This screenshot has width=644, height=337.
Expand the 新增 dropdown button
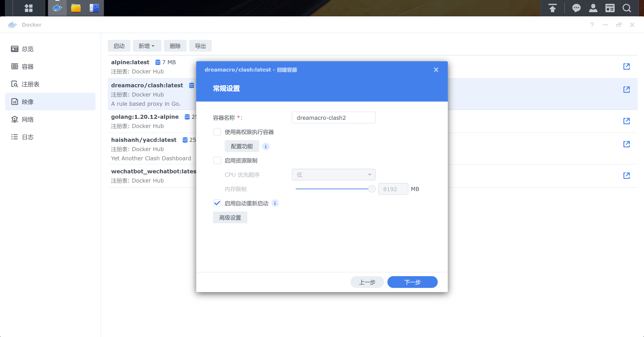coord(147,46)
